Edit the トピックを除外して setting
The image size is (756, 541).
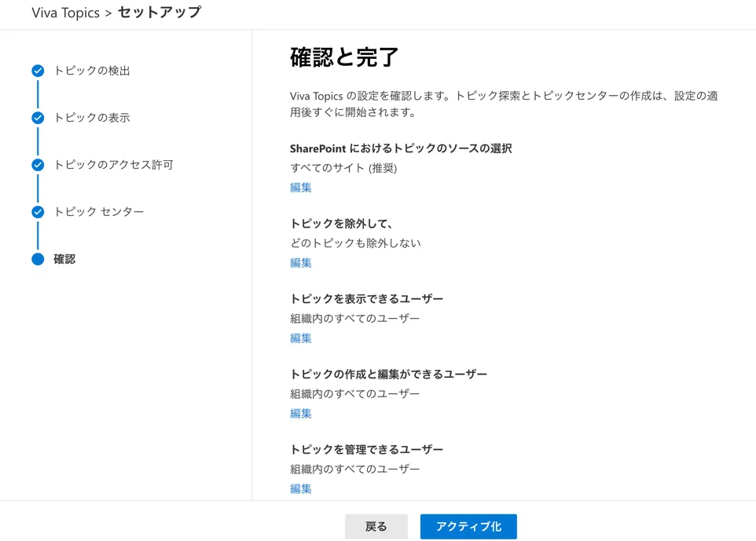click(301, 263)
